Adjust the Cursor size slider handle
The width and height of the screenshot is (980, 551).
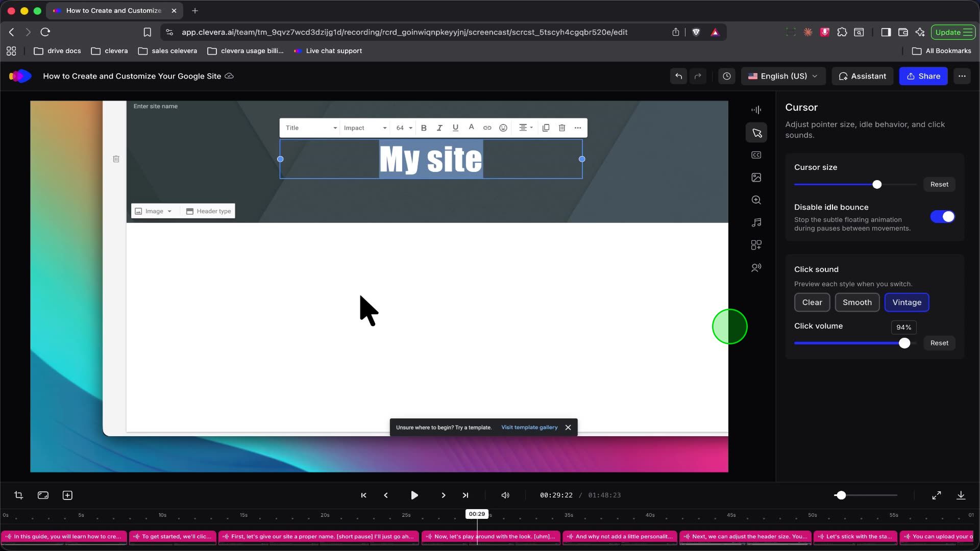tap(877, 184)
